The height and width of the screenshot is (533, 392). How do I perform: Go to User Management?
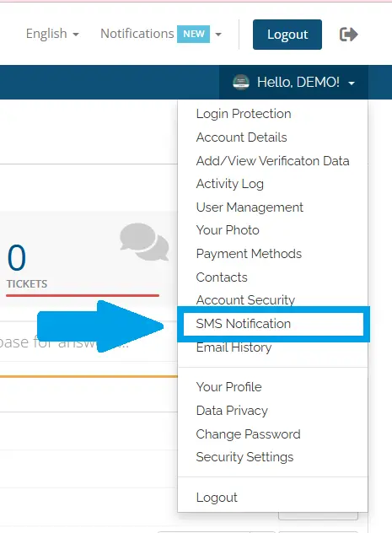click(x=250, y=207)
